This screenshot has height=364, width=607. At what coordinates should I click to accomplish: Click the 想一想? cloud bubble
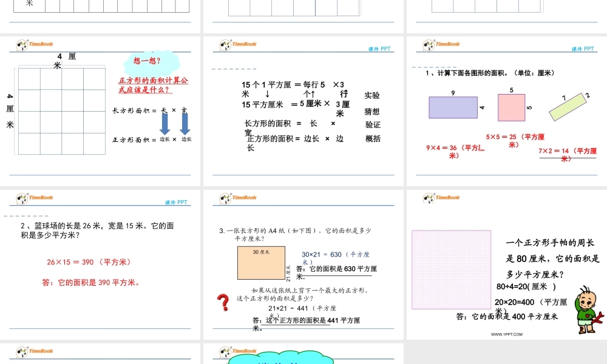151,62
